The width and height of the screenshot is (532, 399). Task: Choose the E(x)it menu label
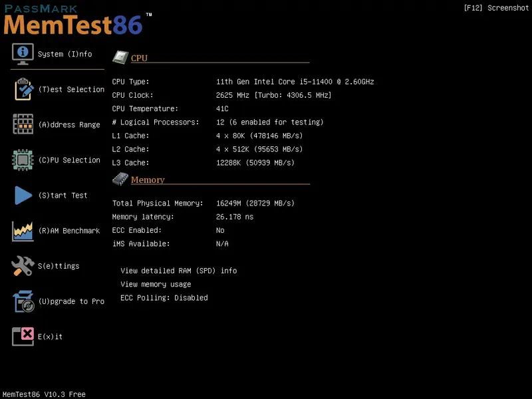click(x=51, y=336)
